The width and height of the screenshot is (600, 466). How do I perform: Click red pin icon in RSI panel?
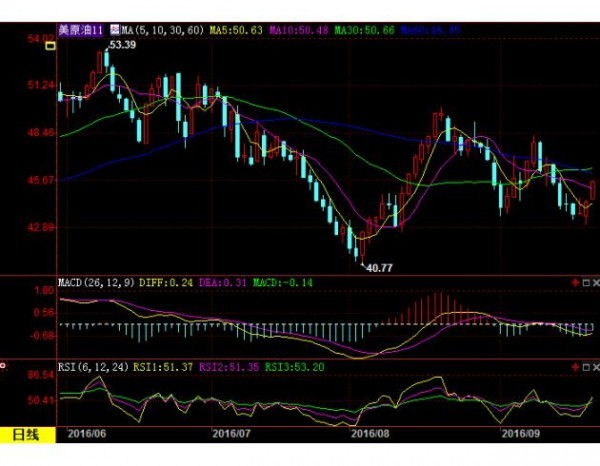(574, 367)
